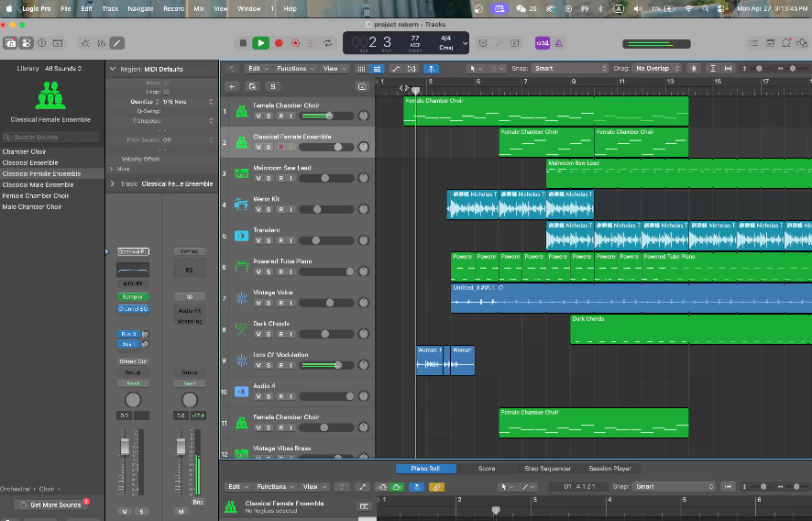The height and width of the screenshot is (521, 812).
Task: Switch to the Session Player tab
Action: (610, 468)
